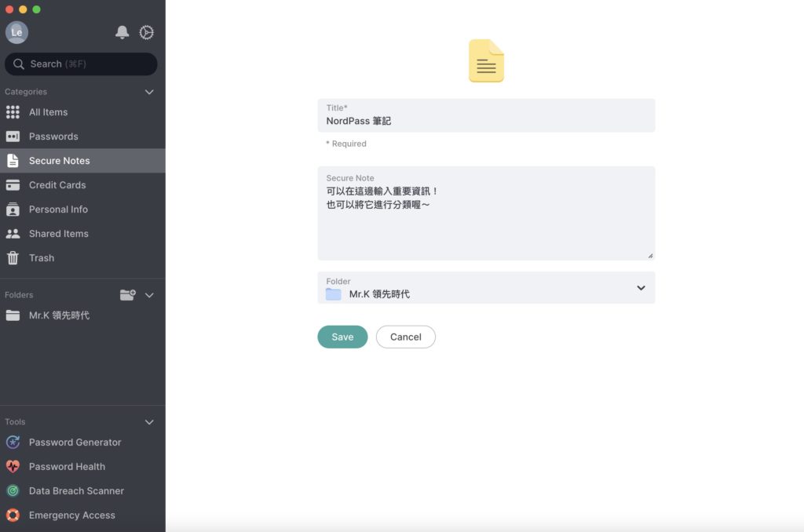
Task: Open Password Health tool
Action: tap(82, 466)
